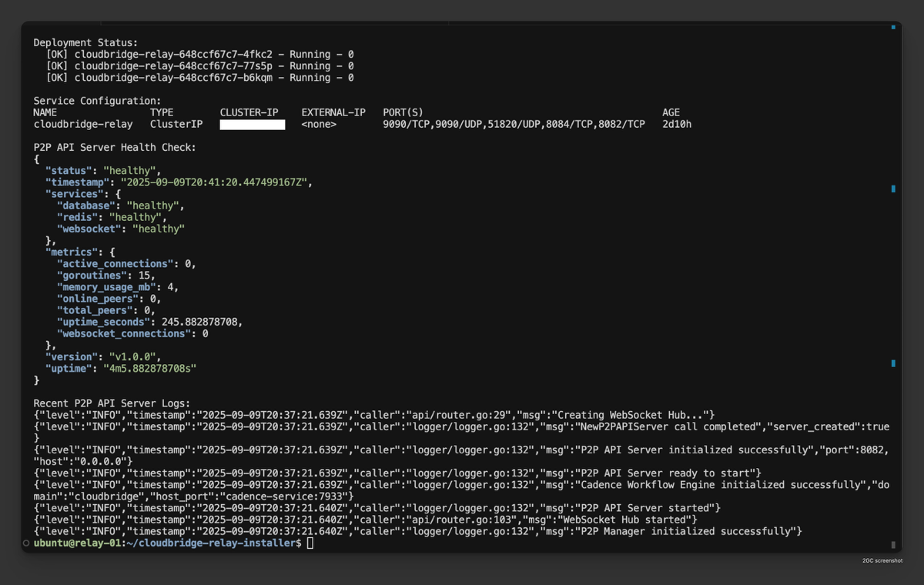This screenshot has width=924, height=585.
Task: Click the "status" key in JSON output
Action: coord(69,171)
